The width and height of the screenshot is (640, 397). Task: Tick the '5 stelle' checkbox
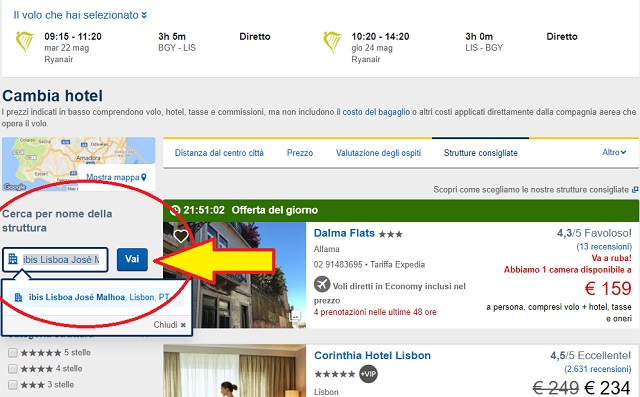click(x=13, y=353)
